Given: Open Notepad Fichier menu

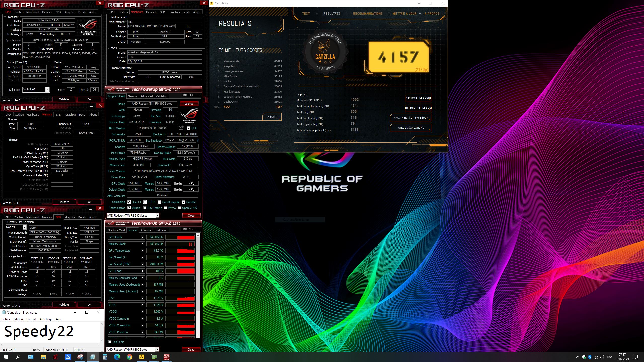Looking at the screenshot, I should click(6, 319).
